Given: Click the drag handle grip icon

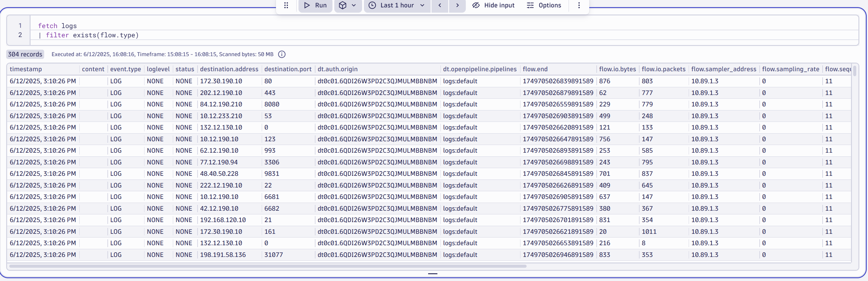Looking at the screenshot, I should [286, 5].
